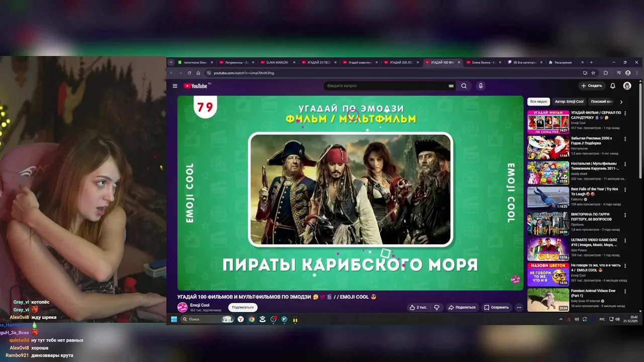Open Emoji Cool channel avatar under the video
The image size is (644, 362).
(x=182, y=307)
